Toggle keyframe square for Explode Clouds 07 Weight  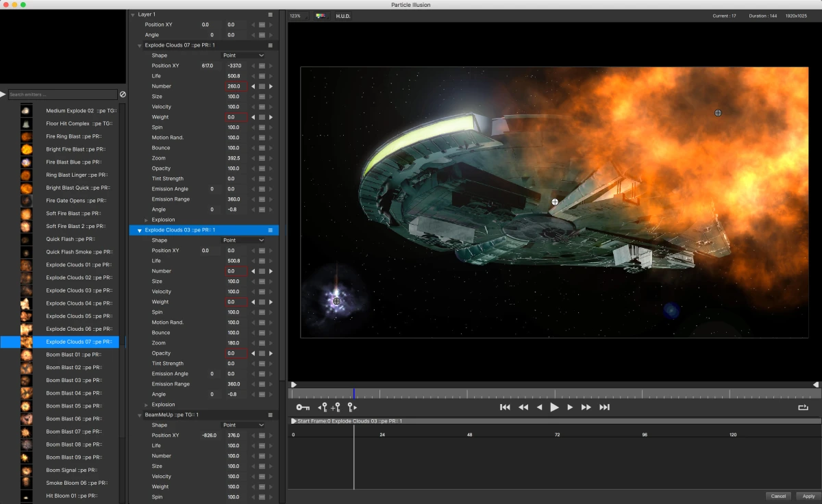pos(262,117)
